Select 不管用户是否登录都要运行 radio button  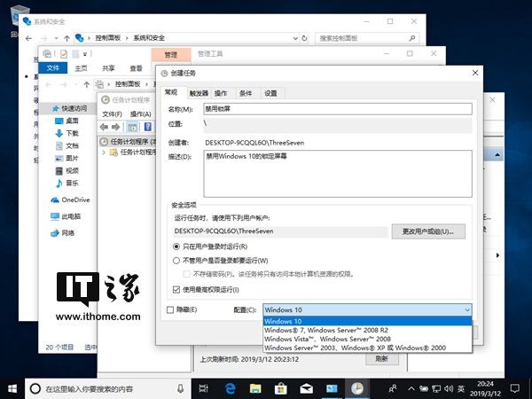click(x=176, y=261)
